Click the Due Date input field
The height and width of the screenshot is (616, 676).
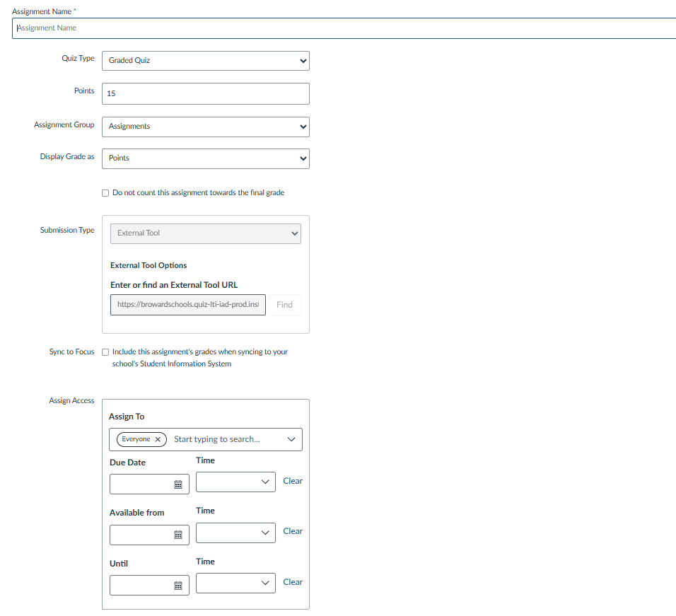(x=141, y=484)
